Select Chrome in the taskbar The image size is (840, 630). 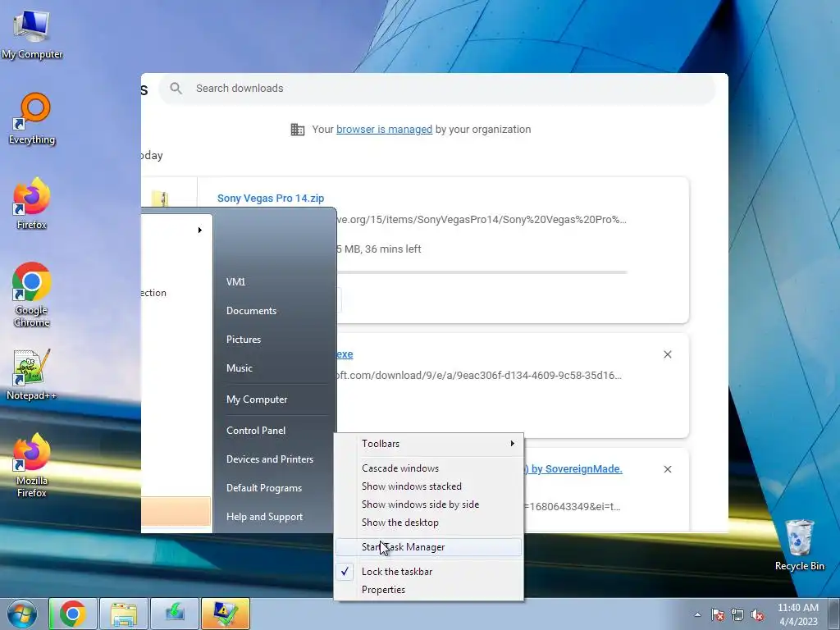click(73, 614)
